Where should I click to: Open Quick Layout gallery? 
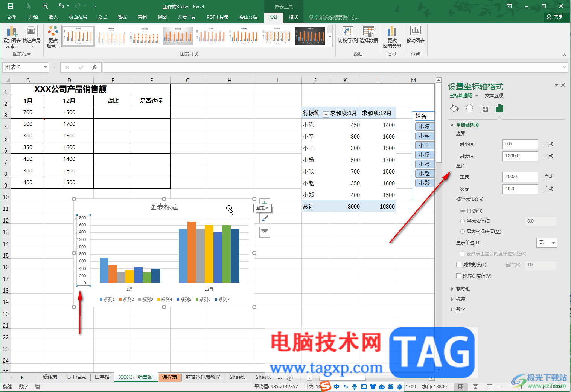point(32,37)
